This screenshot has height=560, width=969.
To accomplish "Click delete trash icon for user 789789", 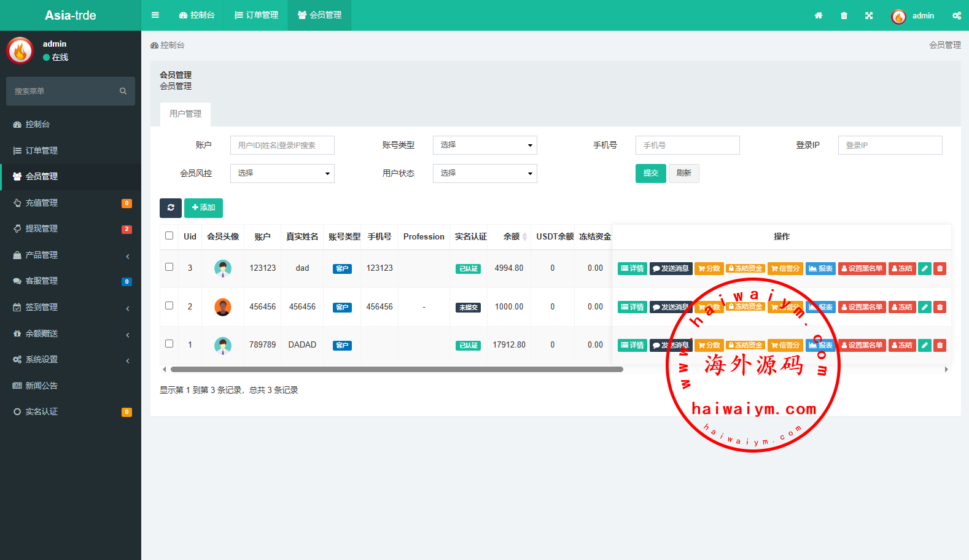I will pos(940,345).
